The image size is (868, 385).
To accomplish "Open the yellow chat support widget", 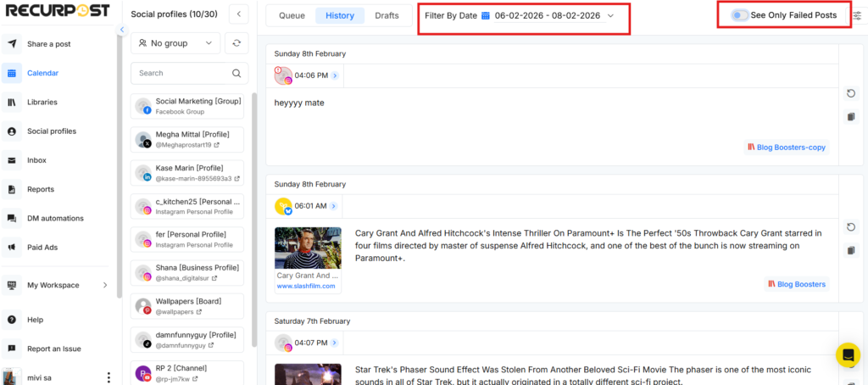I will [x=847, y=355].
